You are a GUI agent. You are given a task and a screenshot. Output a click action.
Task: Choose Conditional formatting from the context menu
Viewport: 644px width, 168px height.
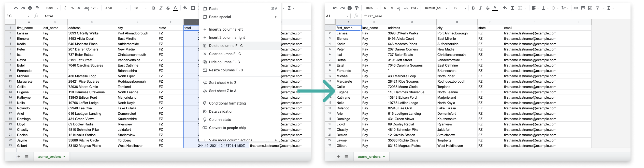click(240, 103)
